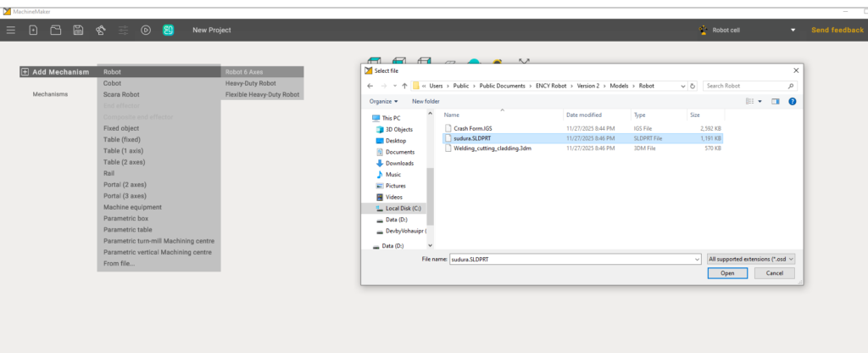Create a new project file
Viewport: 868px width, 353px height.
pyautogui.click(x=33, y=30)
